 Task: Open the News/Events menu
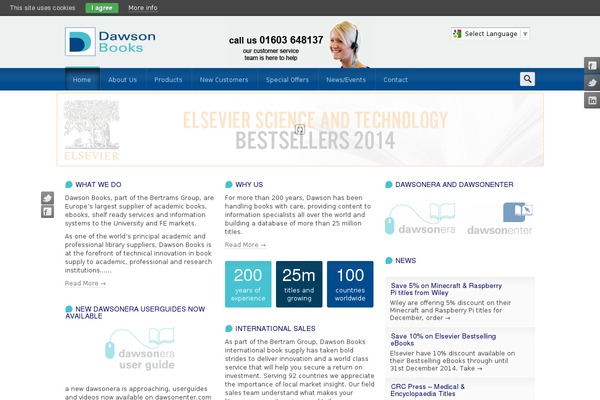tap(346, 80)
